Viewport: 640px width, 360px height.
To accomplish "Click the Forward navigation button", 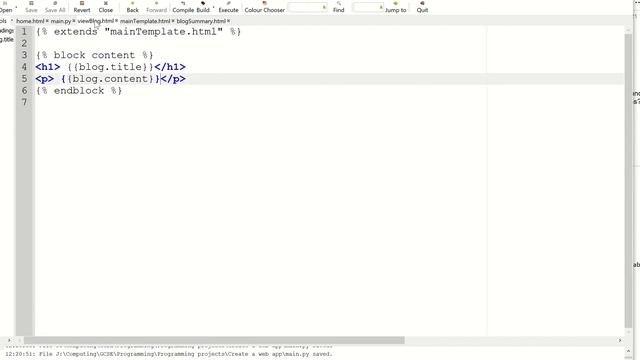I will 156,7.
